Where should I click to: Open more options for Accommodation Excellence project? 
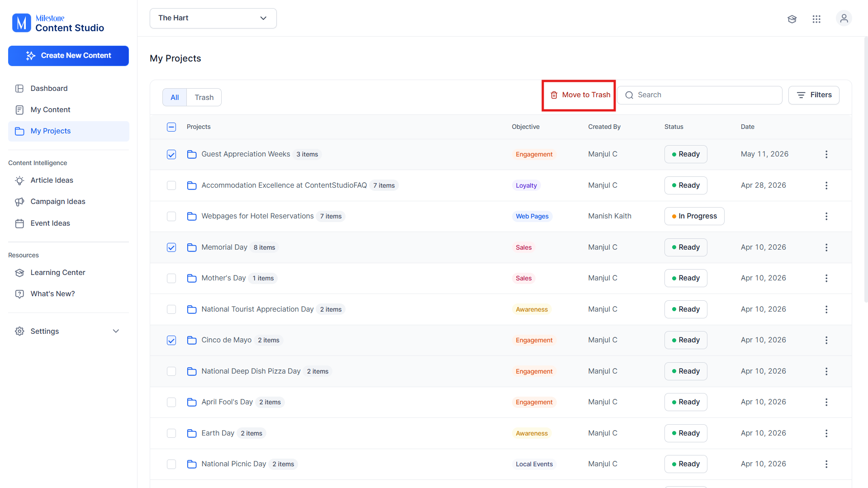826,185
